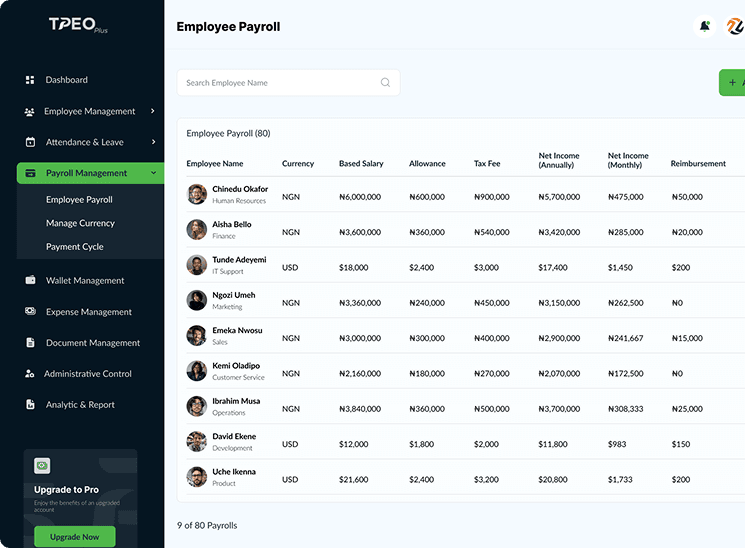This screenshot has height=548, width=745.
Task: Click Chinedu Okafor's profile photo
Action: (197, 194)
